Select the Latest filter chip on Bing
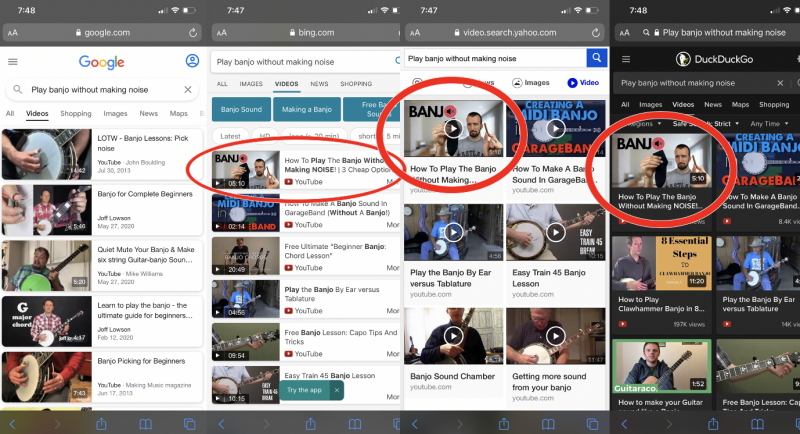The image size is (800, 434). (x=230, y=136)
